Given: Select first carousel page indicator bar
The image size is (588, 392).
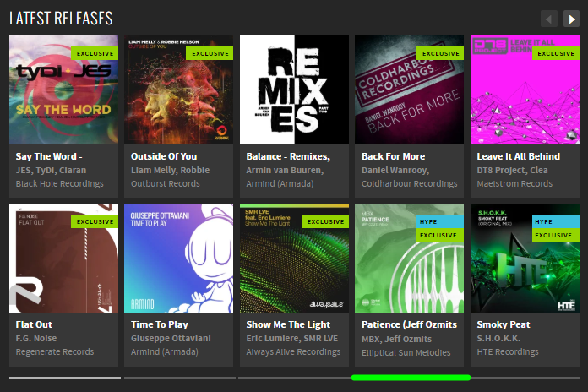Looking at the screenshot, I should (x=65, y=378).
